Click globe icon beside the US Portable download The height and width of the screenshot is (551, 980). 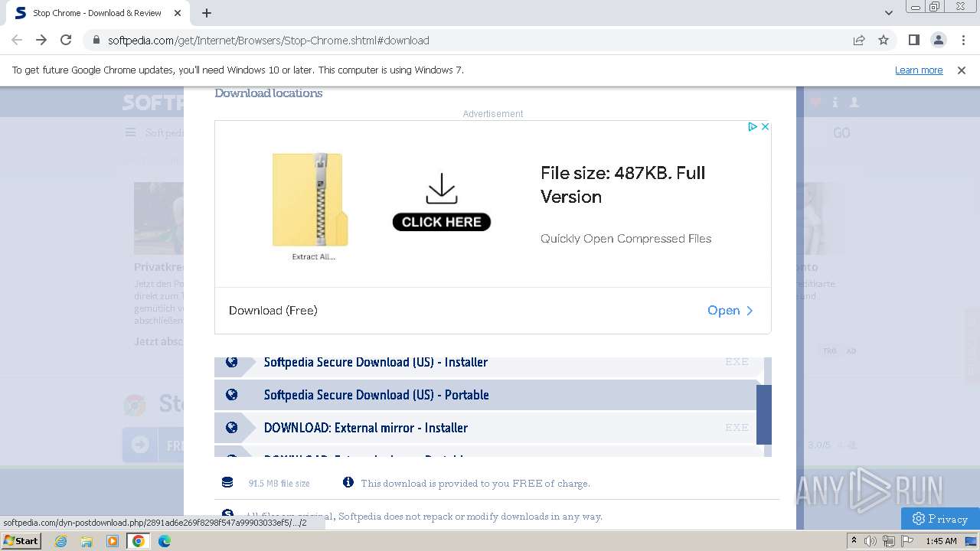(x=231, y=395)
